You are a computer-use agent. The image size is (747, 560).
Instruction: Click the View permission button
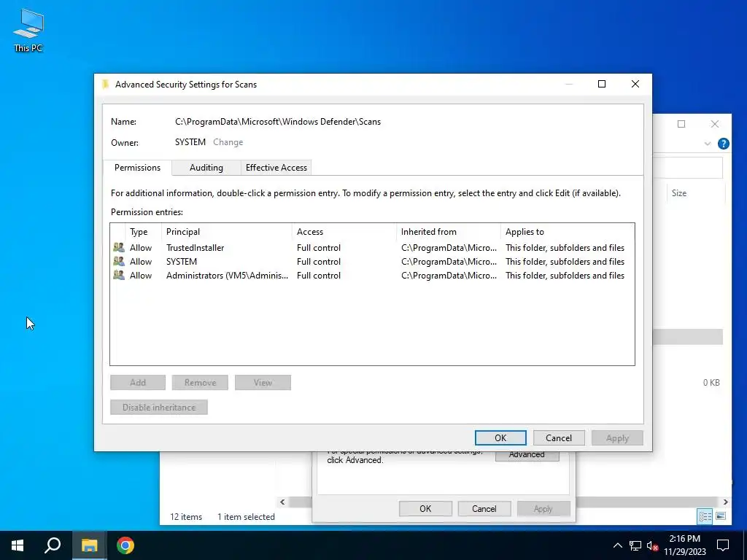click(x=263, y=382)
